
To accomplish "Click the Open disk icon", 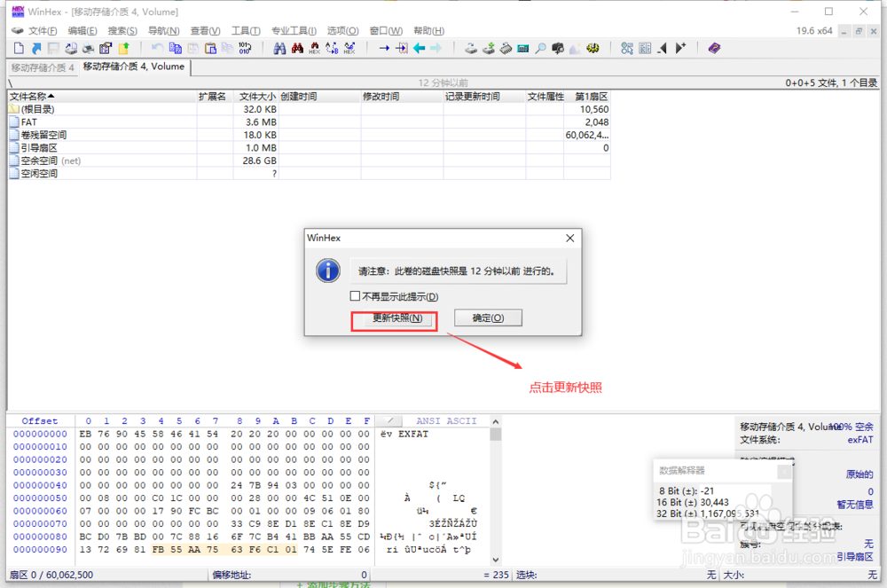I will 471,48.
